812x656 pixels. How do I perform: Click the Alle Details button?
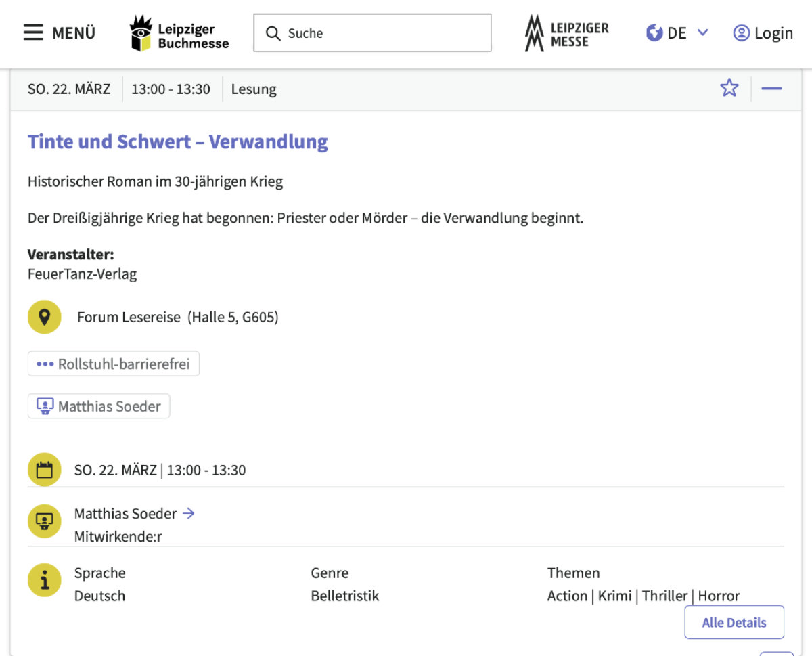coord(734,622)
